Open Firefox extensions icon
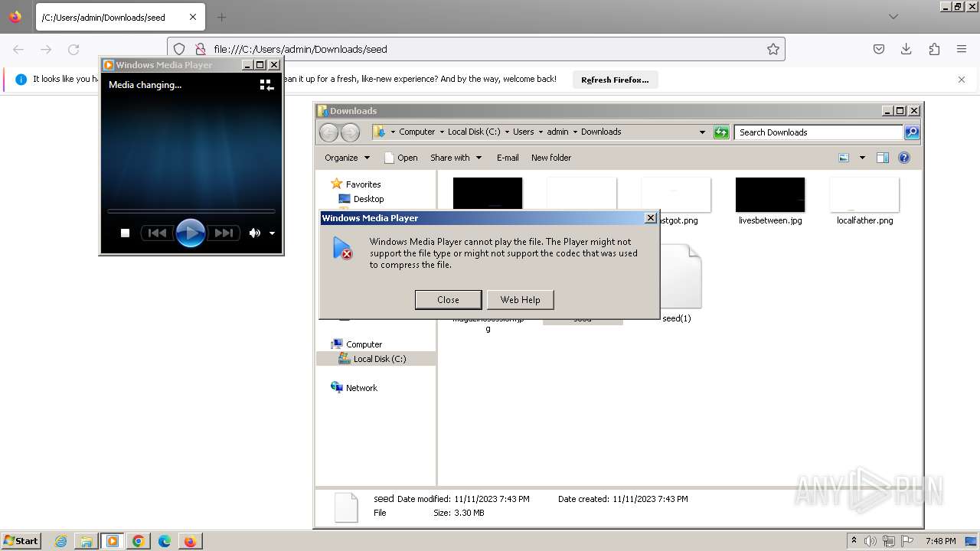 click(x=934, y=49)
